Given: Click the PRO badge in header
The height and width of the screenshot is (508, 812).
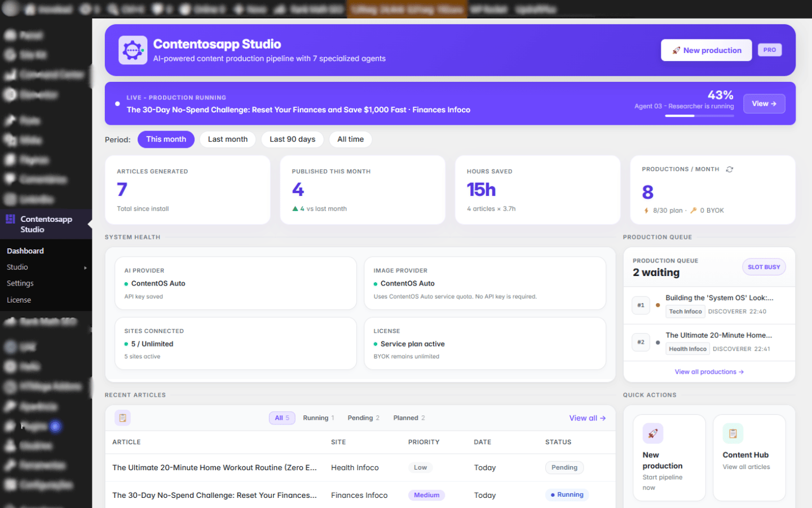Looking at the screenshot, I should tap(770, 50).
